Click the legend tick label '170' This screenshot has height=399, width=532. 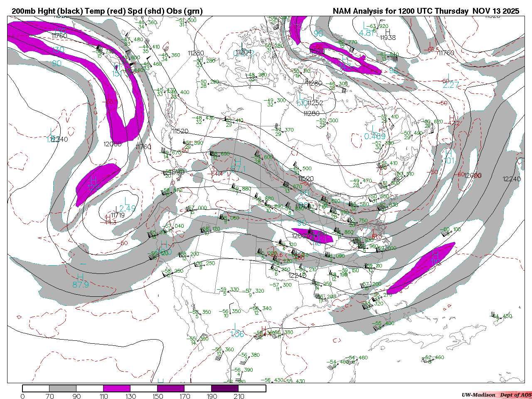tap(185, 396)
